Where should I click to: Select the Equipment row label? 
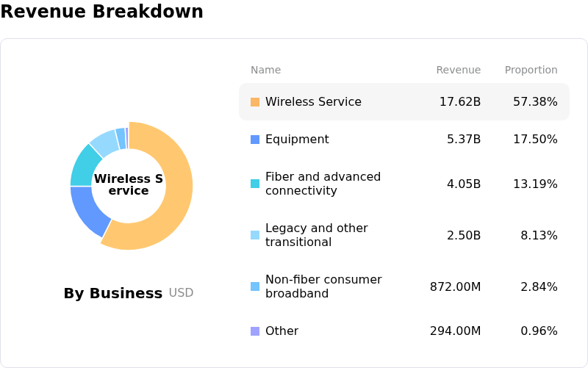[297, 140]
